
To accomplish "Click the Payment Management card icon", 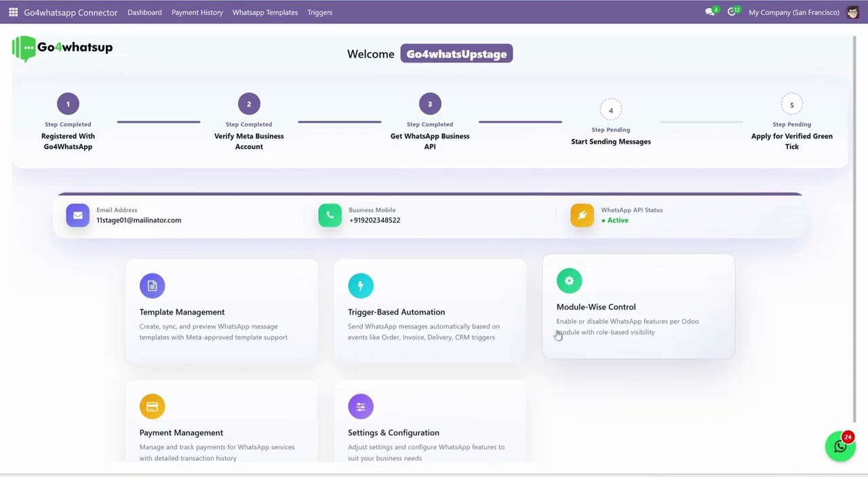I will (x=152, y=407).
